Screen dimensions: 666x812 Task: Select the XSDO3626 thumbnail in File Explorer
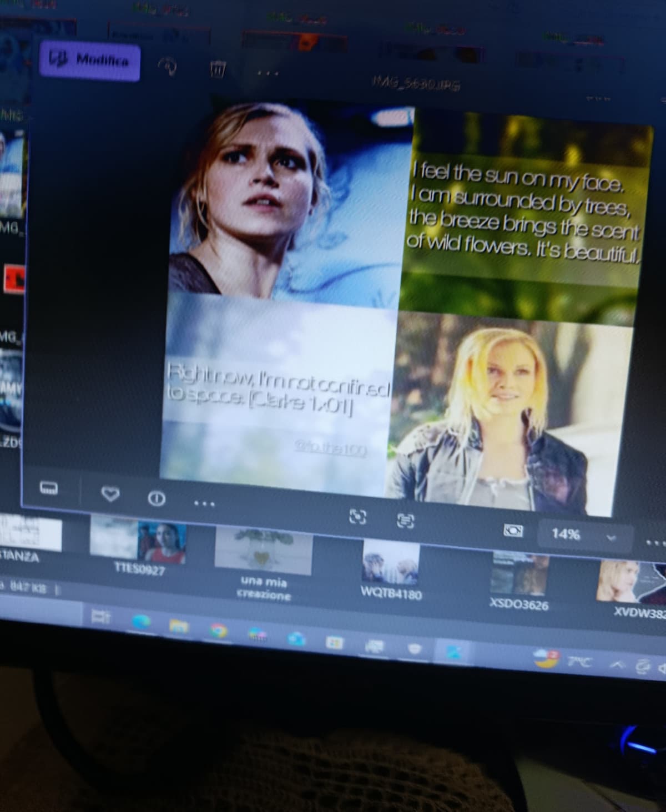519,574
